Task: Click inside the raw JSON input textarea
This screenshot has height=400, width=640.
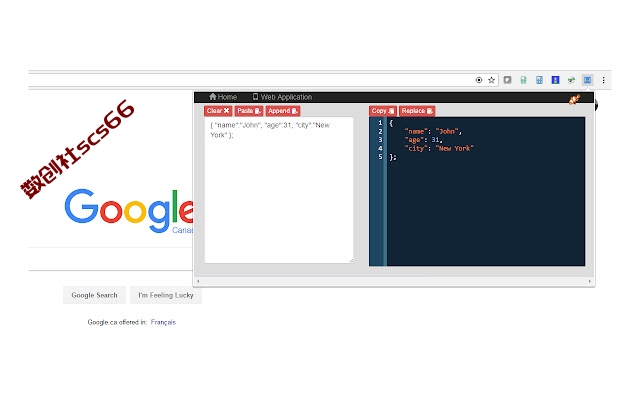Action: [279, 190]
